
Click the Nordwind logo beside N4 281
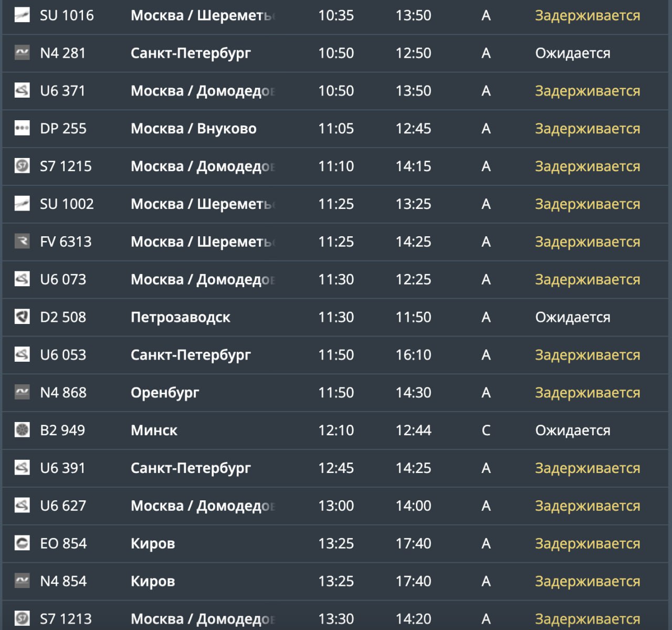point(22,52)
